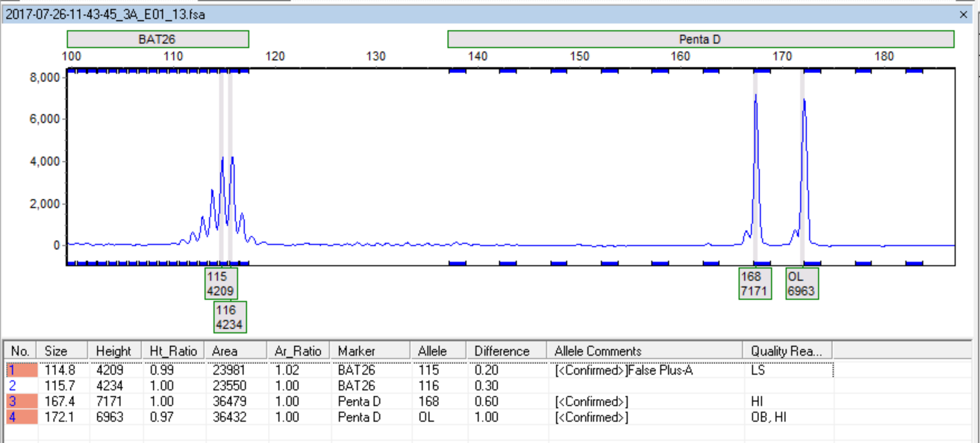Click the Quality Rea... column header
980x443 pixels.
[787, 351]
